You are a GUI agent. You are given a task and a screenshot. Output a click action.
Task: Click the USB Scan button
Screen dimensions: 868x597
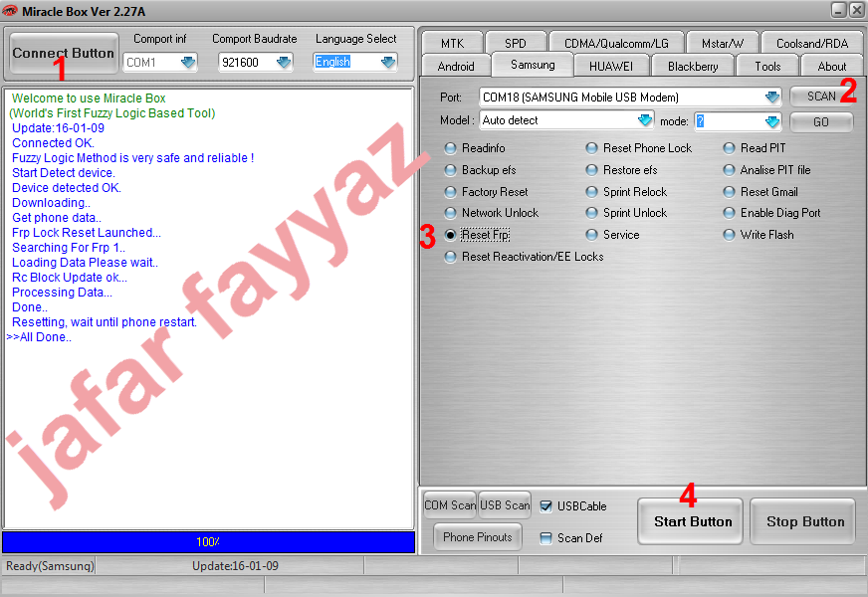pyautogui.click(x=505, y=505)
